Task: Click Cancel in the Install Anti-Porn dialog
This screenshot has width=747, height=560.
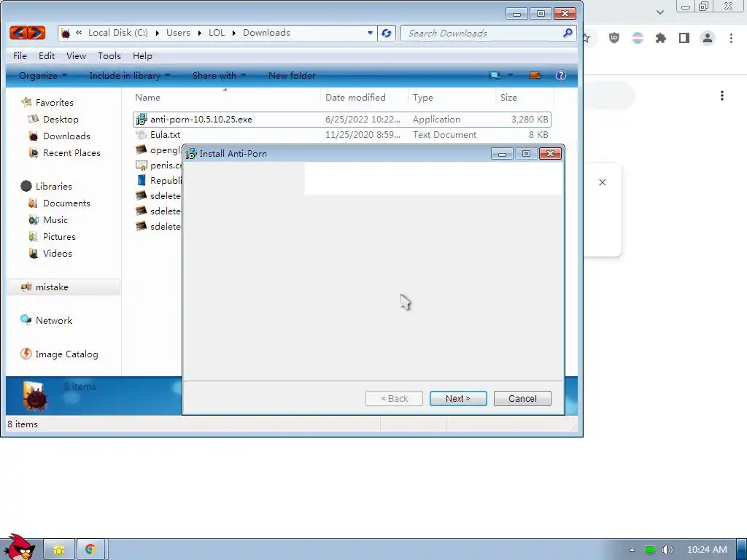Action: click(522, 399)
